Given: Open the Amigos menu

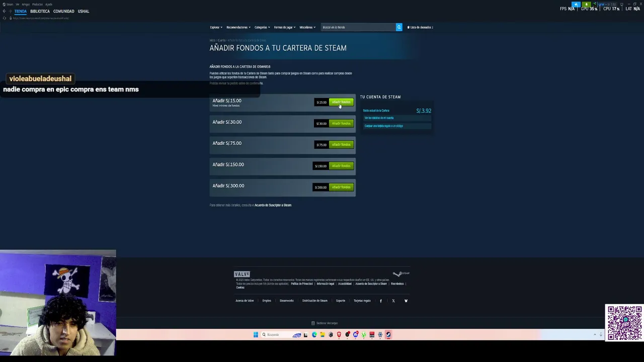Looking at the screenshot, I should click(26, 5).
